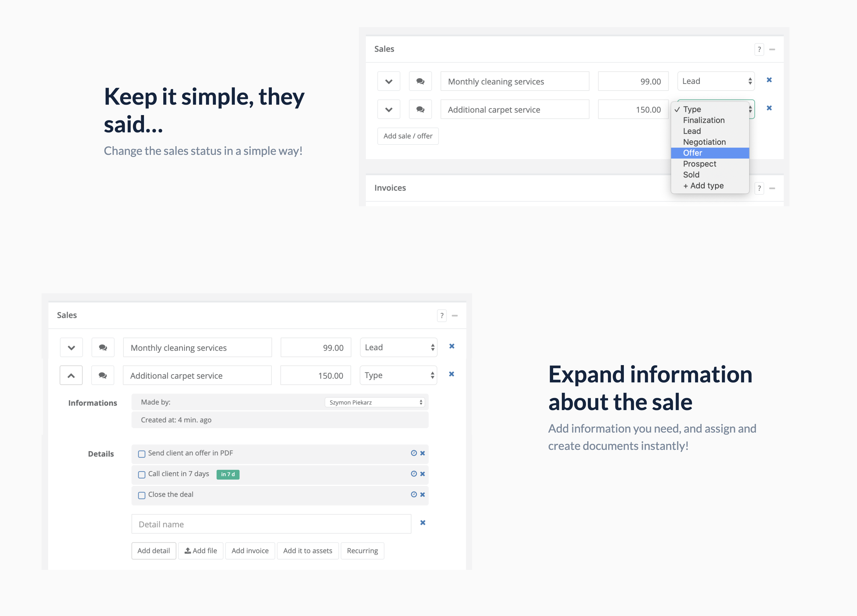Screen dimensions: 857x616
Task: Click the help icon in Invoices header
Action: [759, 188]
